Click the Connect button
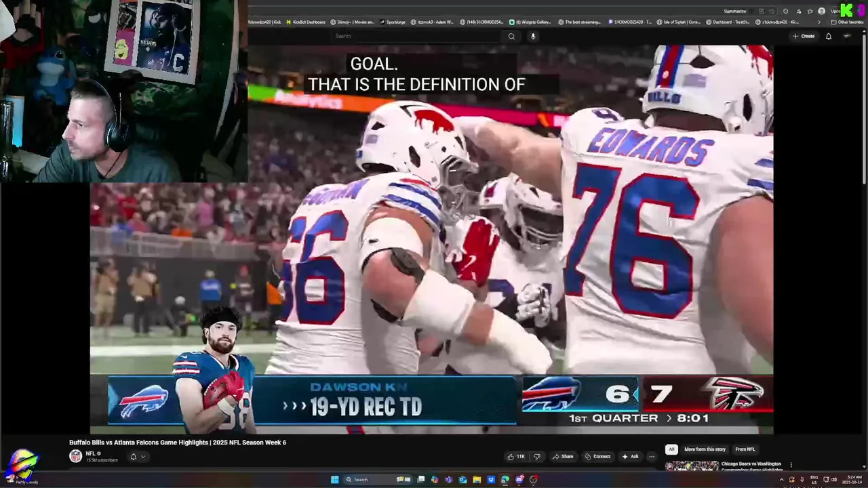Screen dimensions: 868x488 (x=597, y=456)
